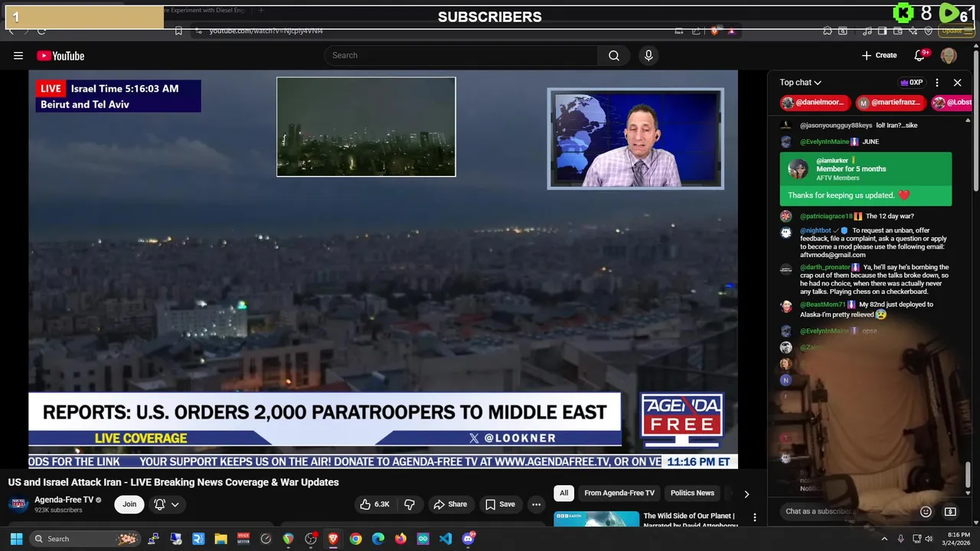Open more actions ellipsis under video
This screenshot has height=551, width=980.
pos(536,504)
